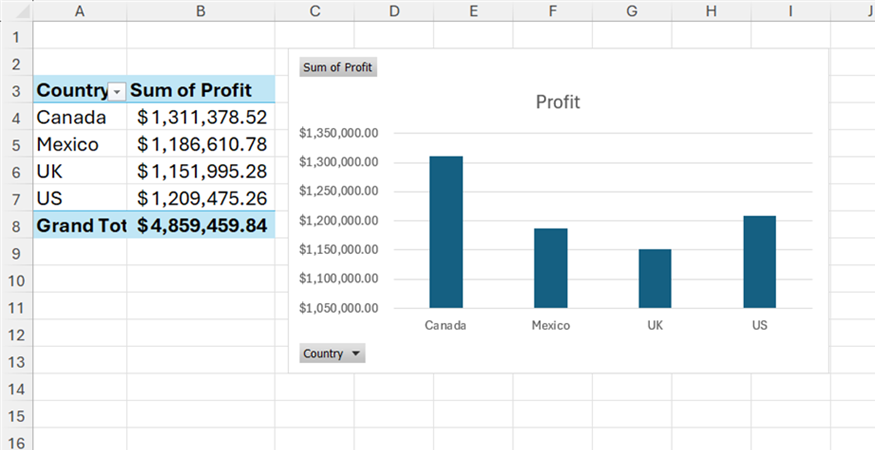Select row 1 header
The width and height of the screenshot is (875, 450).
click(x=16, y=36)
